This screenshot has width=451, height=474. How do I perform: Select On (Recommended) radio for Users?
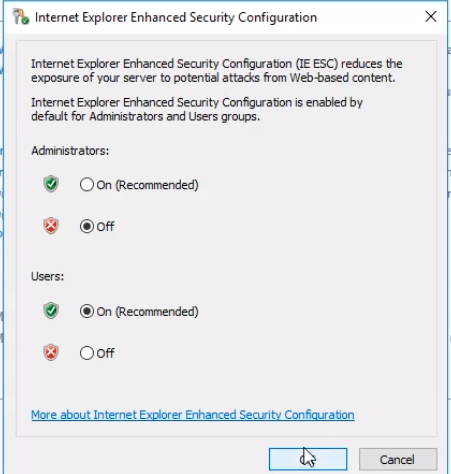87,311
